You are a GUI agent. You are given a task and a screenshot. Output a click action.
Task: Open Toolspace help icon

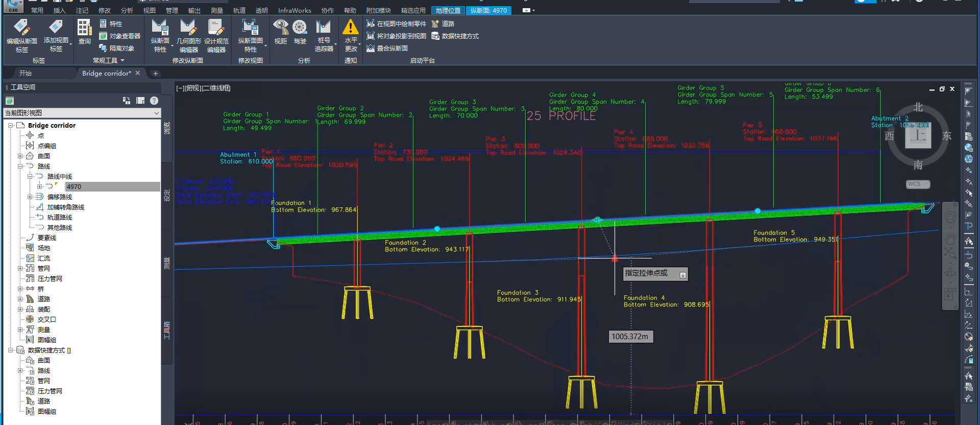[x=154, y=101]
